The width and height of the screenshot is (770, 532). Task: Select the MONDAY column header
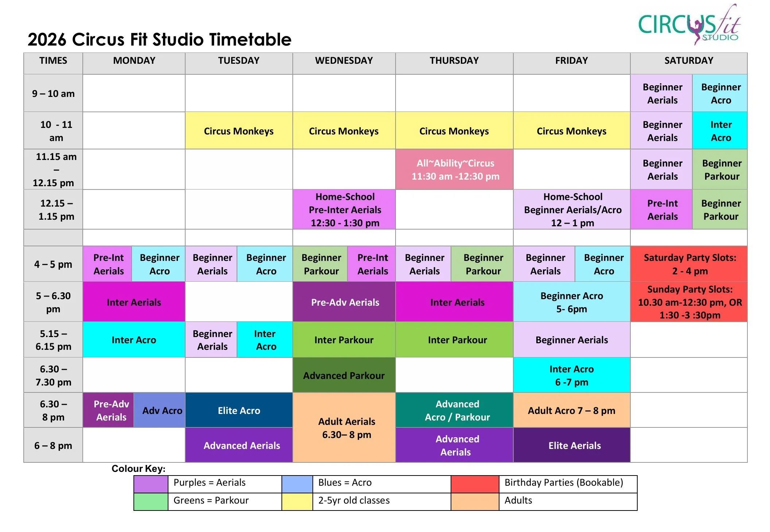click(134, 61)
